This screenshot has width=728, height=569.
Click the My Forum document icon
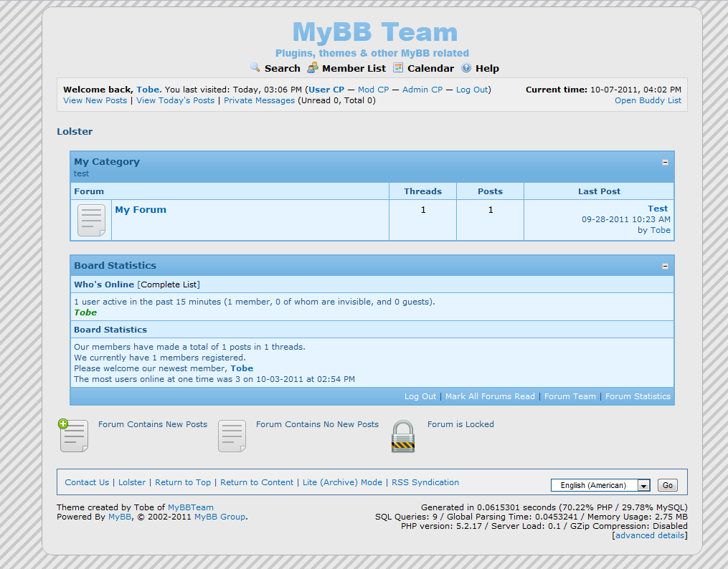tap(91, 220)
